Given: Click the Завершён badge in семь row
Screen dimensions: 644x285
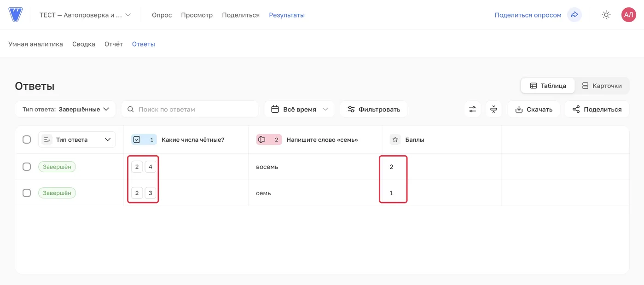Looking at the screenshot, I should [x=57, y=193].
